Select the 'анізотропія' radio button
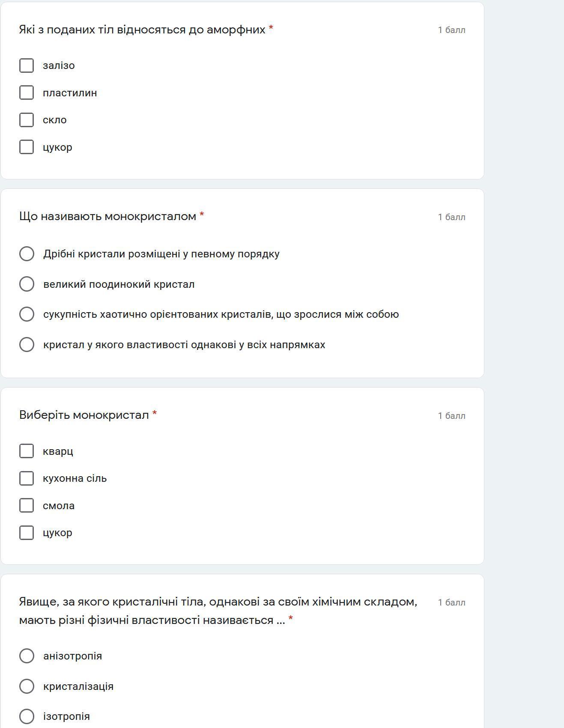564x728 pixels. [x=27, y=656]
